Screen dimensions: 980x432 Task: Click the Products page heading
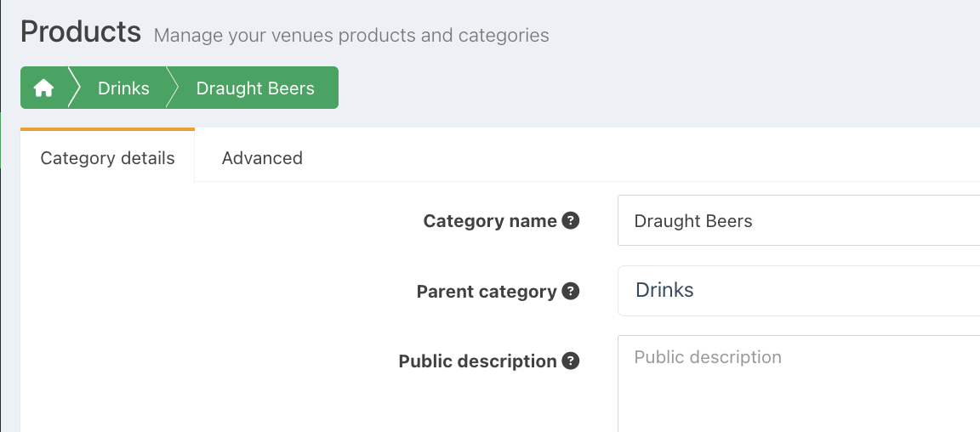point(81,32)
